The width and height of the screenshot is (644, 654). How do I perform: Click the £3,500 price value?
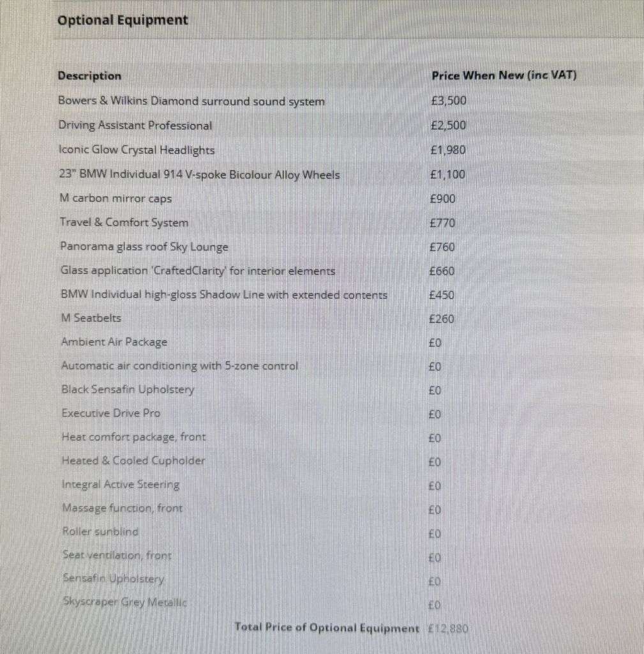[x=449, y=101]
